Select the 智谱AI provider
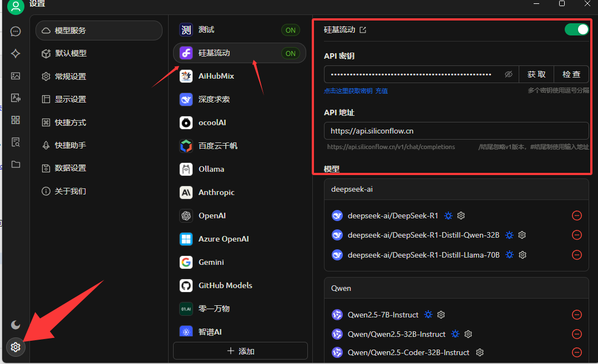This screenshot has height=364, width=598. click(240, 332)
